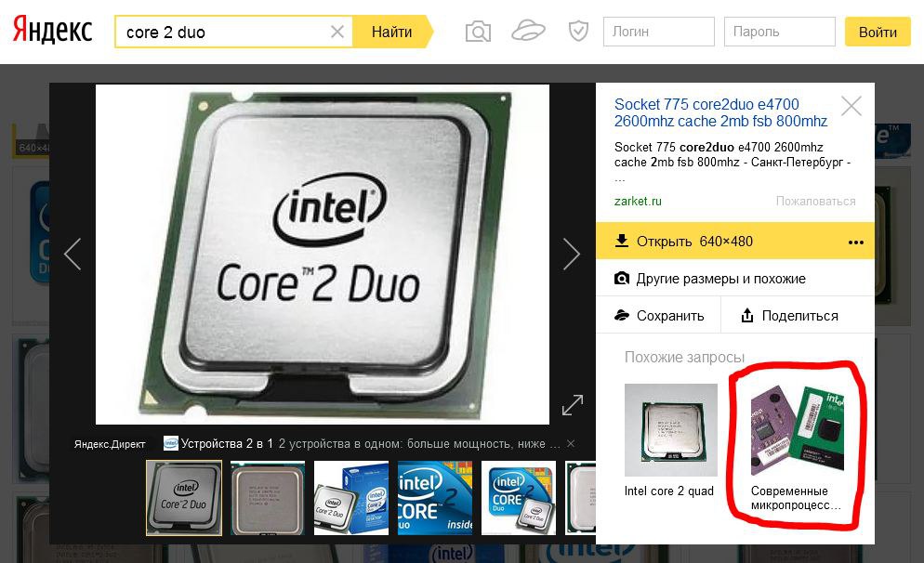Screen dimensions: 924x563
Task: Click Яндекс.Директ label
Action: tap(110, 444)
